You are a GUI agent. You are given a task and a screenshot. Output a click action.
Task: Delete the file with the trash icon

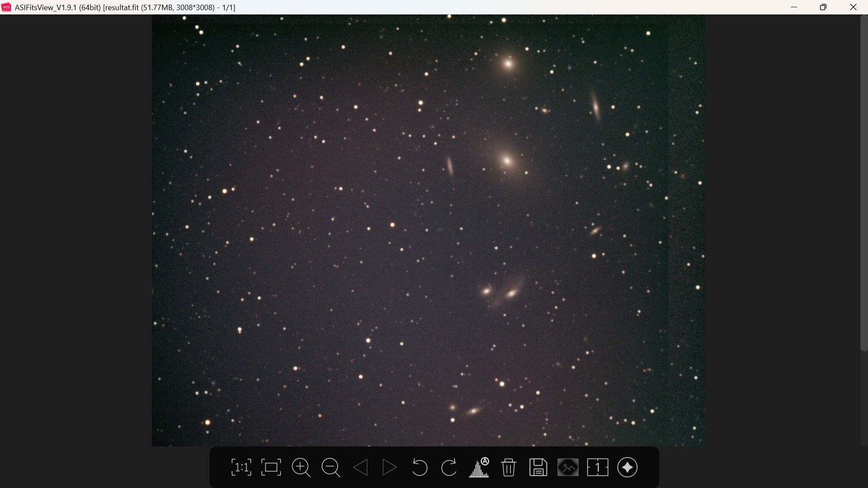click(508, 467)
